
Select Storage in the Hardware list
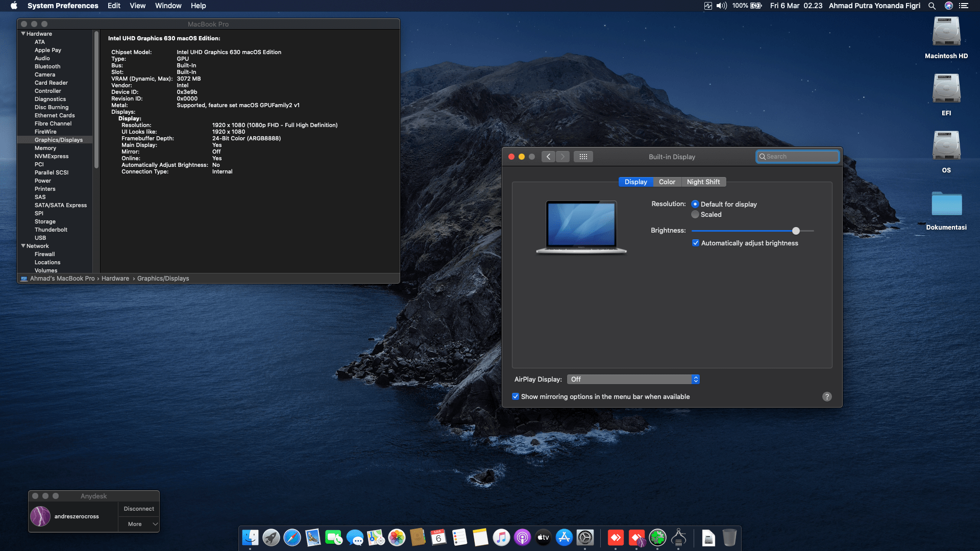pyautogui.click(x=45, y=221)
